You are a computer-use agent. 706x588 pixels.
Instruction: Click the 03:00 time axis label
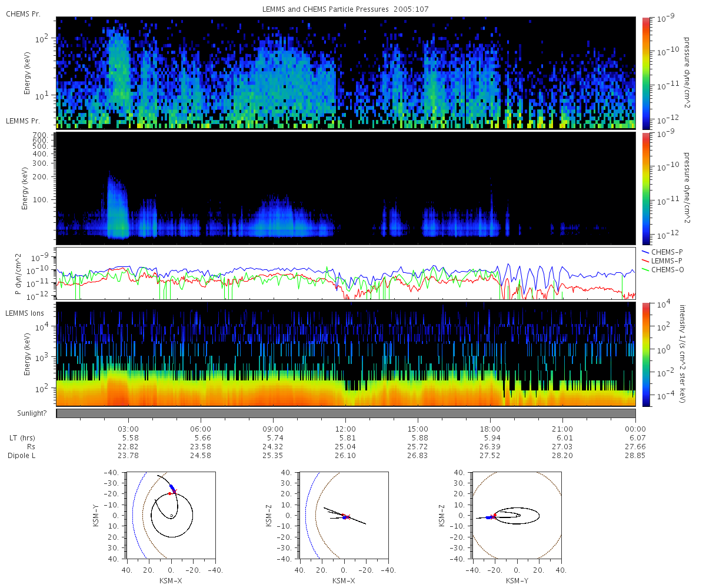128,429
